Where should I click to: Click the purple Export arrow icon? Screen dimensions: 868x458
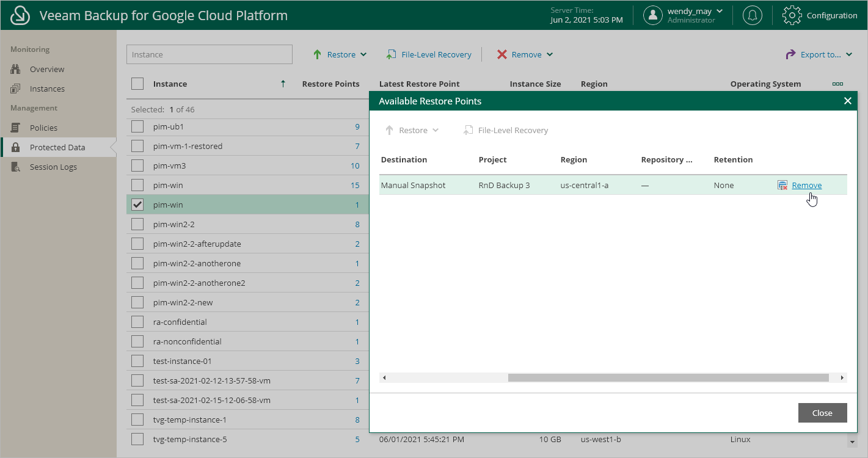[790, 54]
